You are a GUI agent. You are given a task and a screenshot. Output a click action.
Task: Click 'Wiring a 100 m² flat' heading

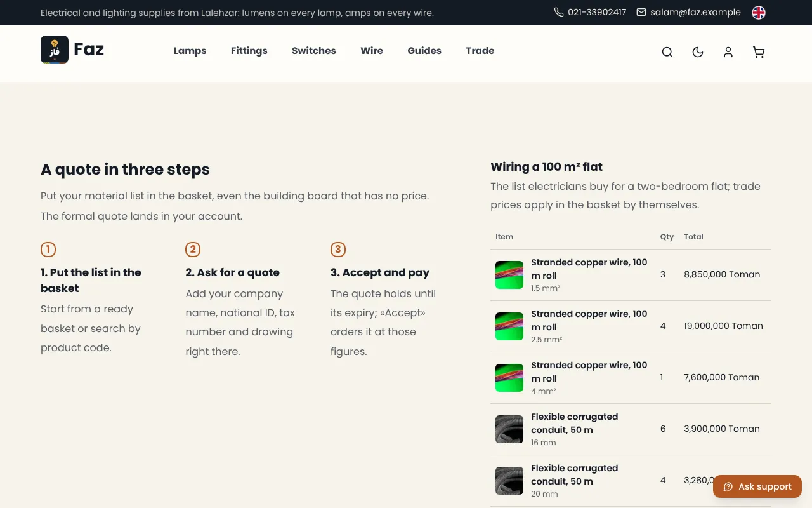547,167
